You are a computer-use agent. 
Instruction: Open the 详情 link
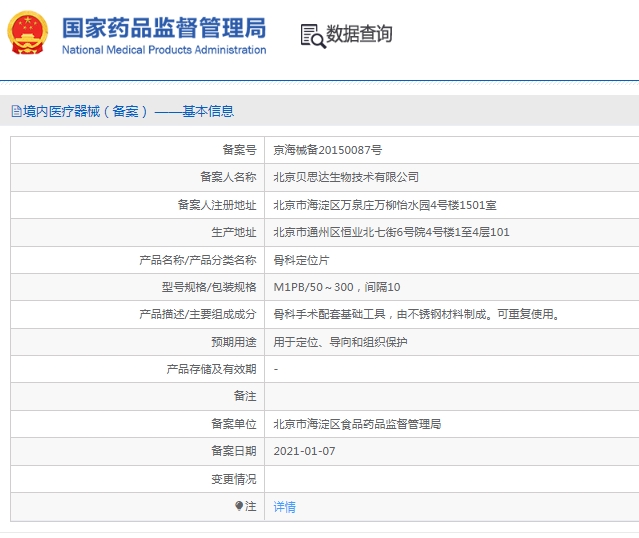[x=284, y=507]
